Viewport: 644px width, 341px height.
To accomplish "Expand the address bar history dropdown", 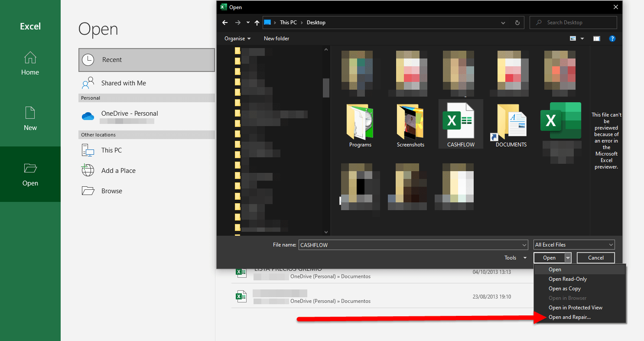I will click(503, 23).
